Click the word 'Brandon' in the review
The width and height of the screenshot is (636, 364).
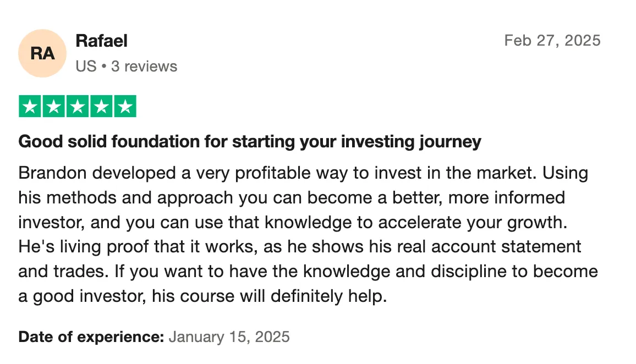[53, 173]
